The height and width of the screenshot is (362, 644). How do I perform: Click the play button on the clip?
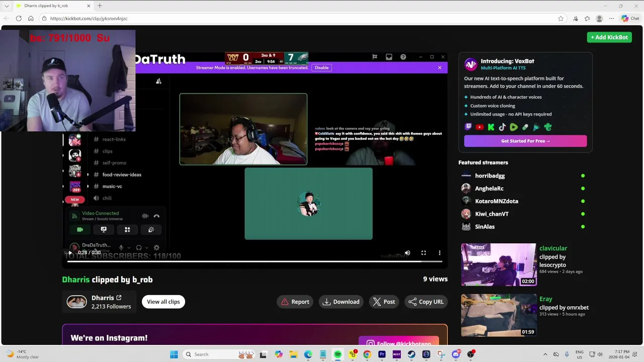70,253
